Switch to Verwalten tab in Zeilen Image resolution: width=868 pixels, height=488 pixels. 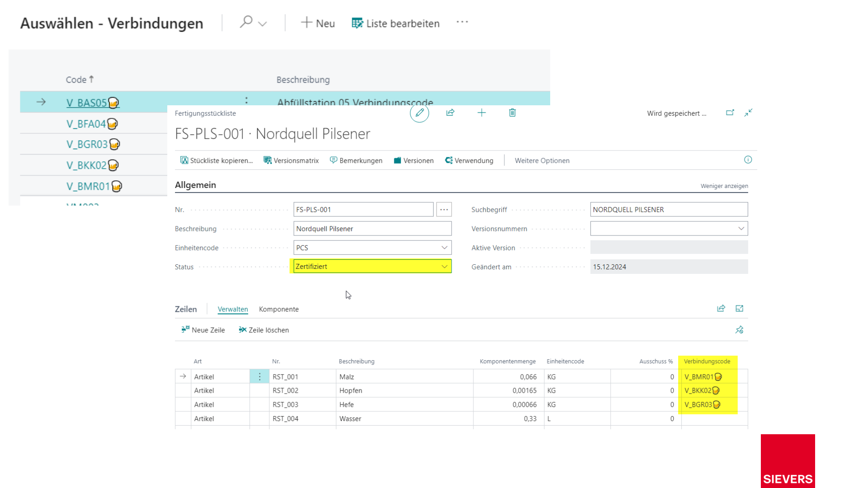tap(233, 309)
